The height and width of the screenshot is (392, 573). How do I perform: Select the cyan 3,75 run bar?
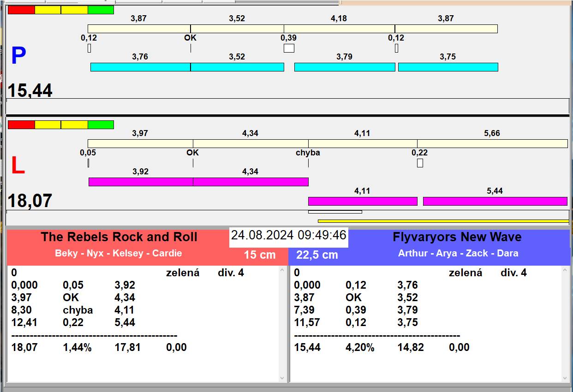coord(448,67)
